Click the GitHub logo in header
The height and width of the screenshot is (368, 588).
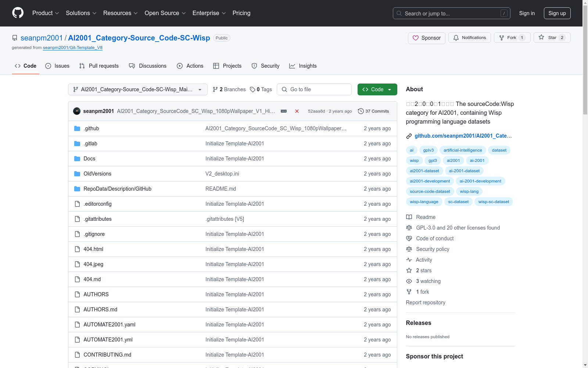18,13
